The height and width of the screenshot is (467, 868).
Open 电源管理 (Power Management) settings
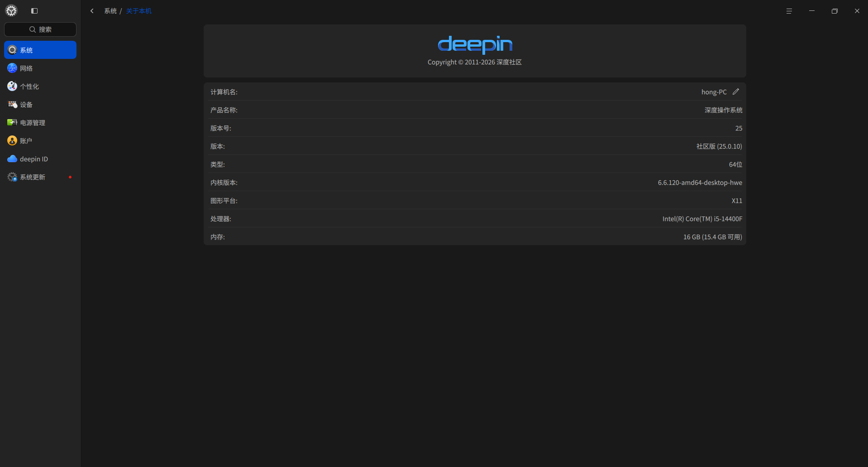click(x=40, y=122)
